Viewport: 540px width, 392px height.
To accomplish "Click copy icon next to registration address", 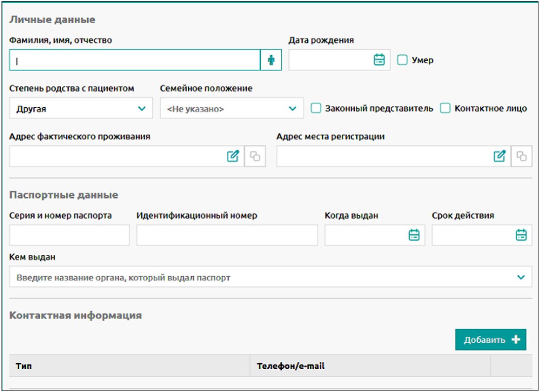I will [522, 156].
